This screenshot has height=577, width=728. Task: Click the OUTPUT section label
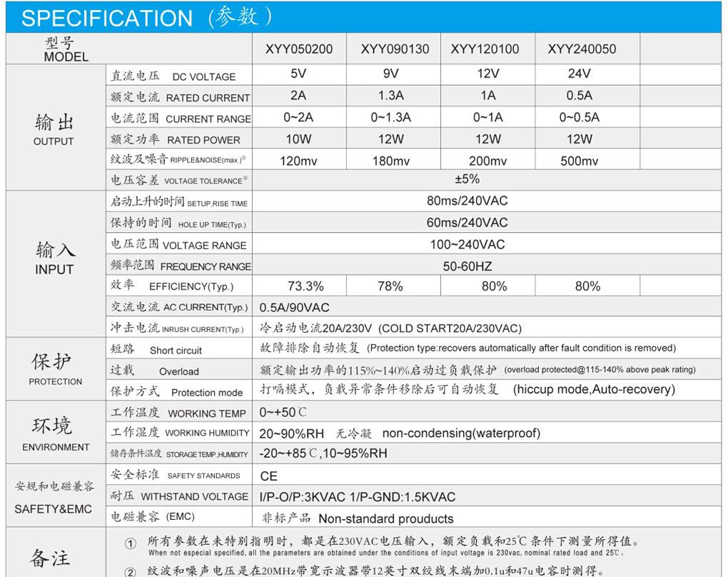tap(54, 141)
